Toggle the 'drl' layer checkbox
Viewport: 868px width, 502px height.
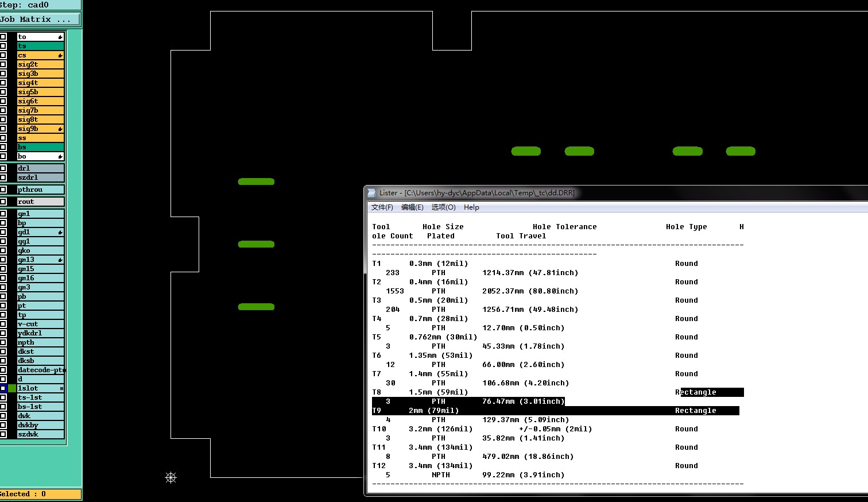[x=3, y=168]
